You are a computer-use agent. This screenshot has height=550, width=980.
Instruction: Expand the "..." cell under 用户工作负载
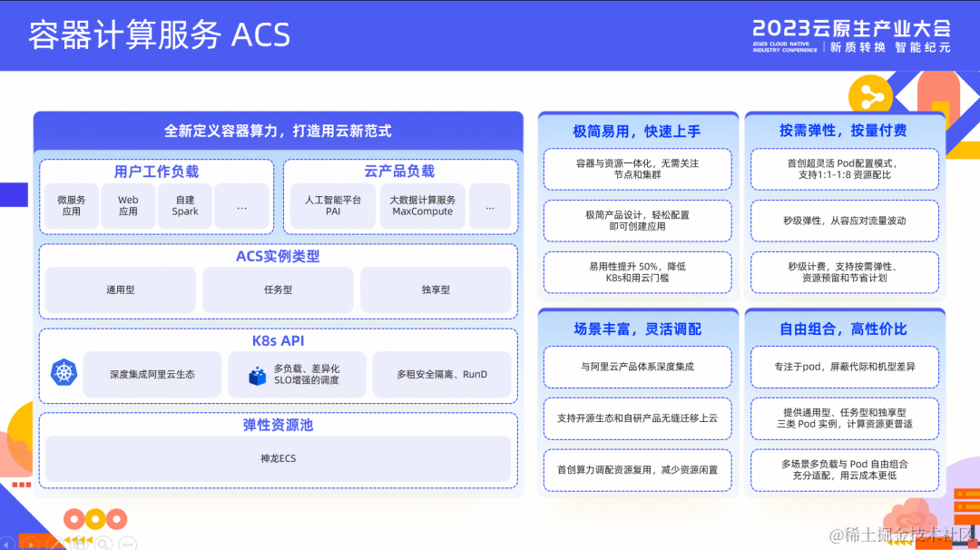click(242, 206)
